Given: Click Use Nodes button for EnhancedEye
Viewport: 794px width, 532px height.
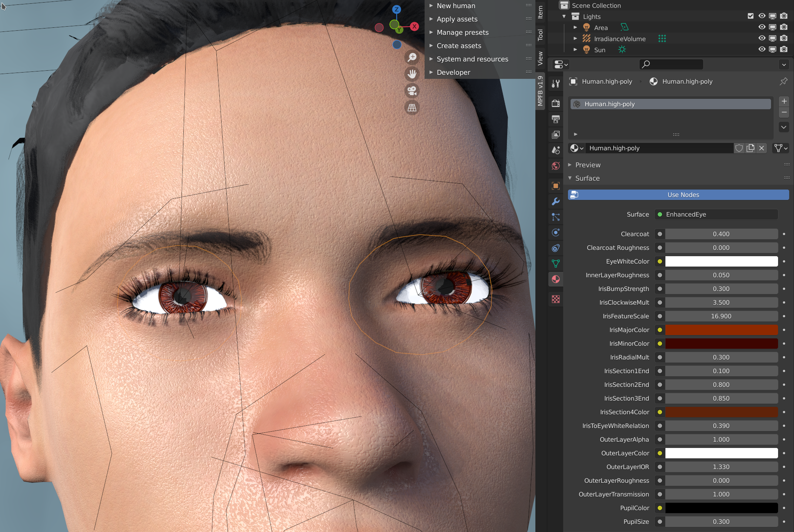Looking at the screenshot, I should coord(682,195).
